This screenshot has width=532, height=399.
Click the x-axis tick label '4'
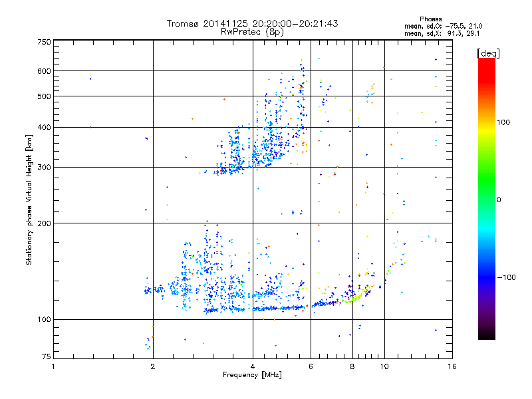(253, 366)
